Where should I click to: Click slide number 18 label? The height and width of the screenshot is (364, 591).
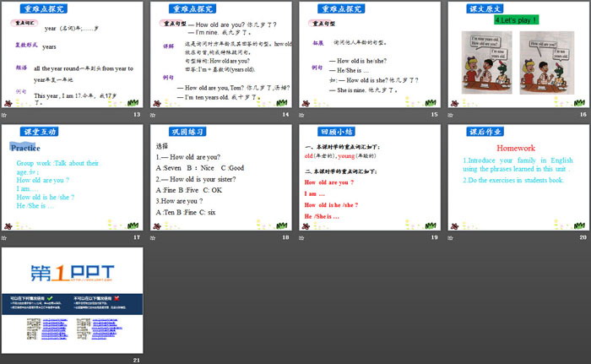tap(285, 237)
